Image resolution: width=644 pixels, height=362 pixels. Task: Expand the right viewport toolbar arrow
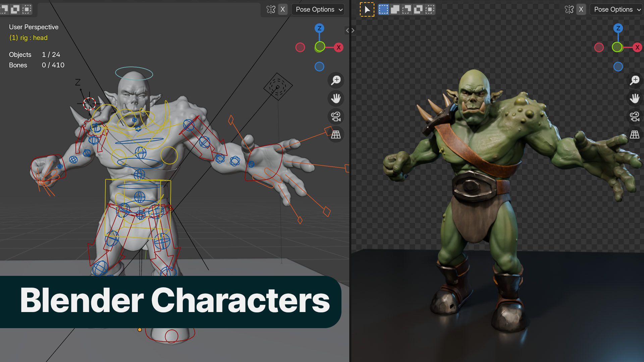pyautogui.click(x=353, y=31)
